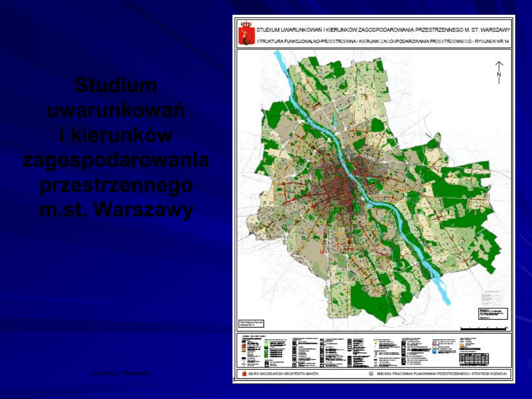Click the table grid in the legend

pyautogui.click(x=473, y=358)
